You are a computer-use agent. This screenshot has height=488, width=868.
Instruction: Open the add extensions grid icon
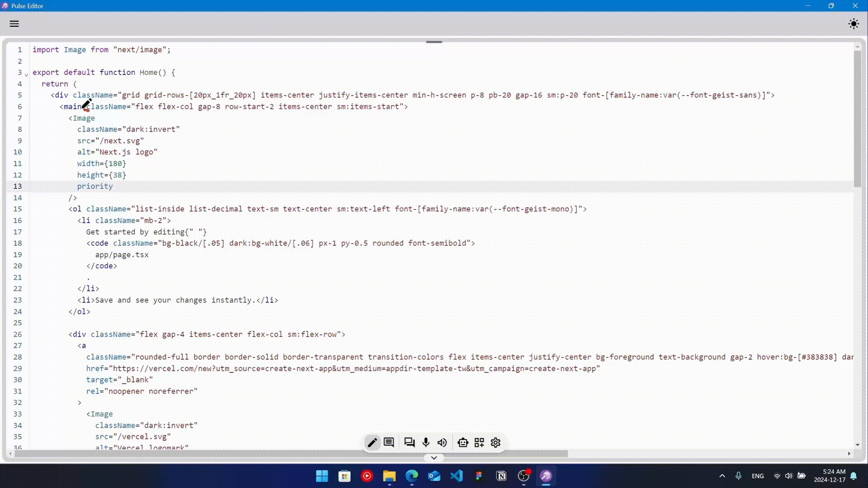[x=479, y=443]
